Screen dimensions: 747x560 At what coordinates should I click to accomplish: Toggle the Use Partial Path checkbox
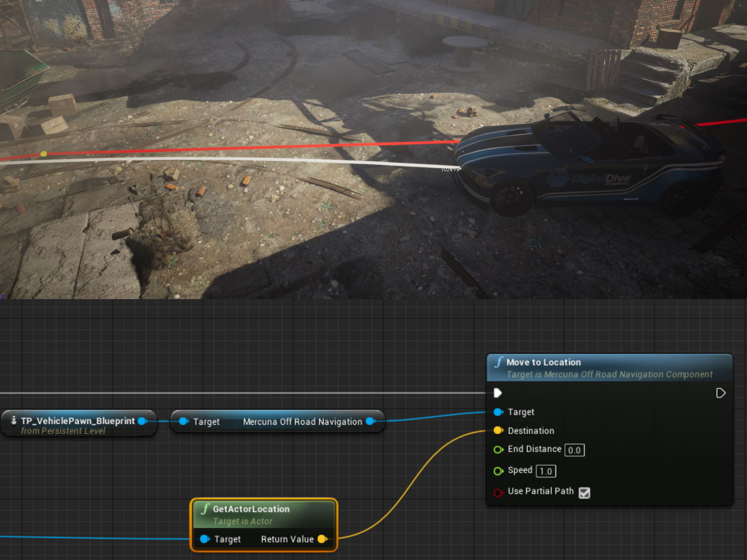585,493
